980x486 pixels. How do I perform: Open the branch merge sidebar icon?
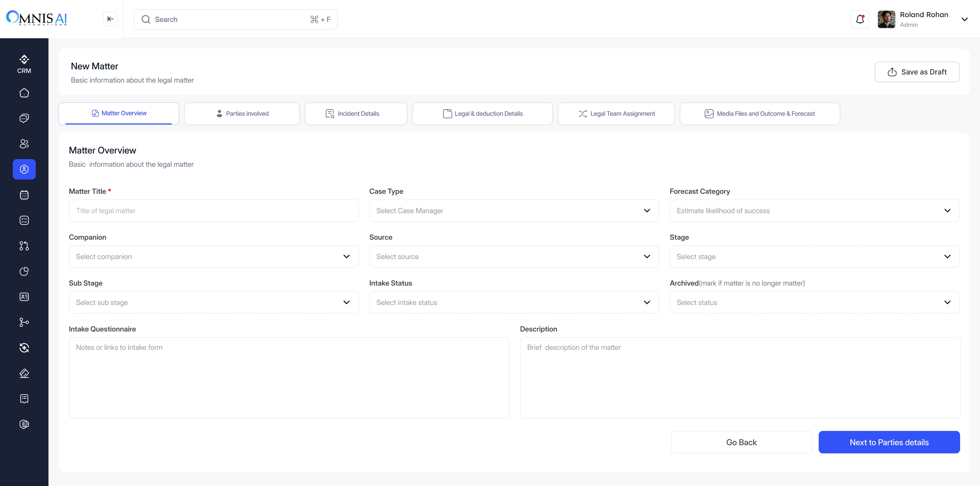[x=24, y=322]
